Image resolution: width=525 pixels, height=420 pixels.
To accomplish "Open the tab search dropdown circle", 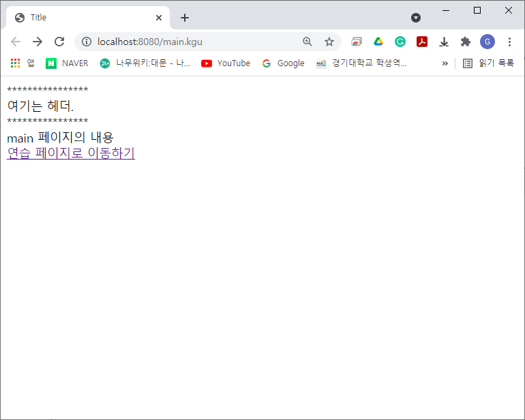I will click(x=416, y=18).
